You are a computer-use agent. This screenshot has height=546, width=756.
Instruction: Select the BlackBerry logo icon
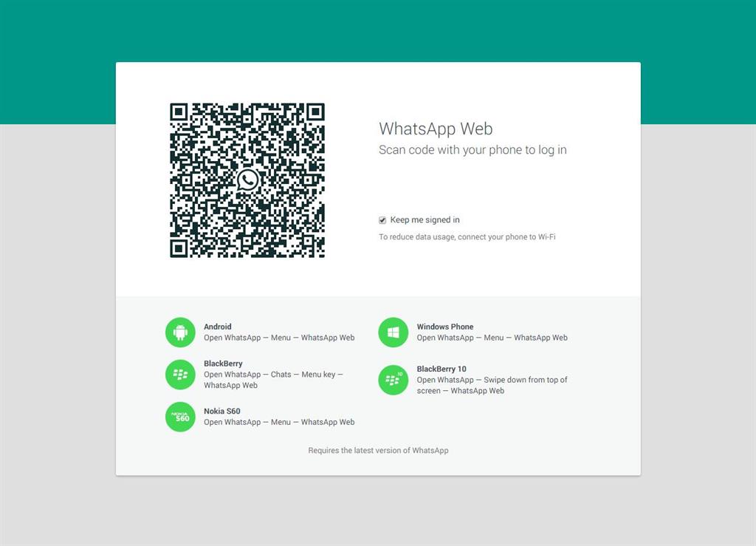180,375
